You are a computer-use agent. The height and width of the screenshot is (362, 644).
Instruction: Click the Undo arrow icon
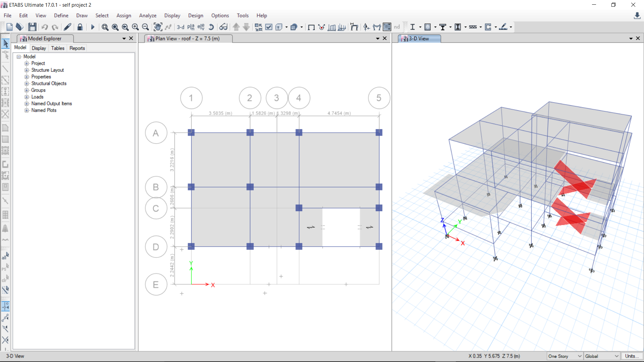tap(45, 27)
